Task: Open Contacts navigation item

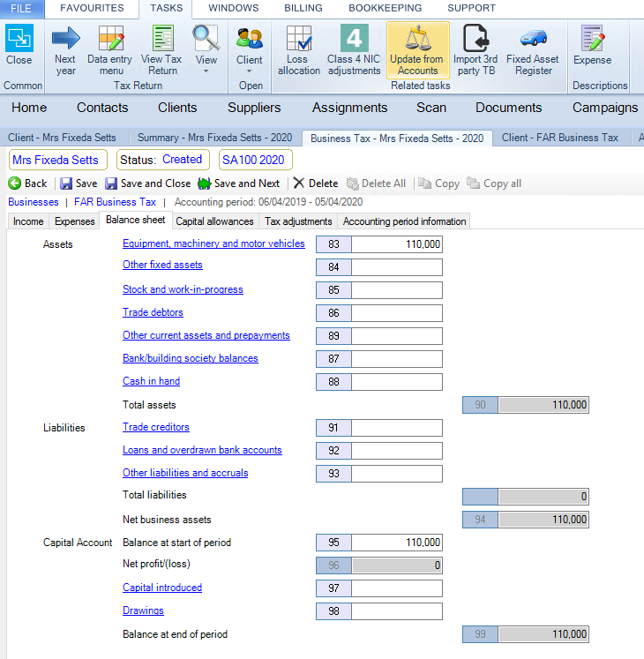Action: tap(102, 108)
